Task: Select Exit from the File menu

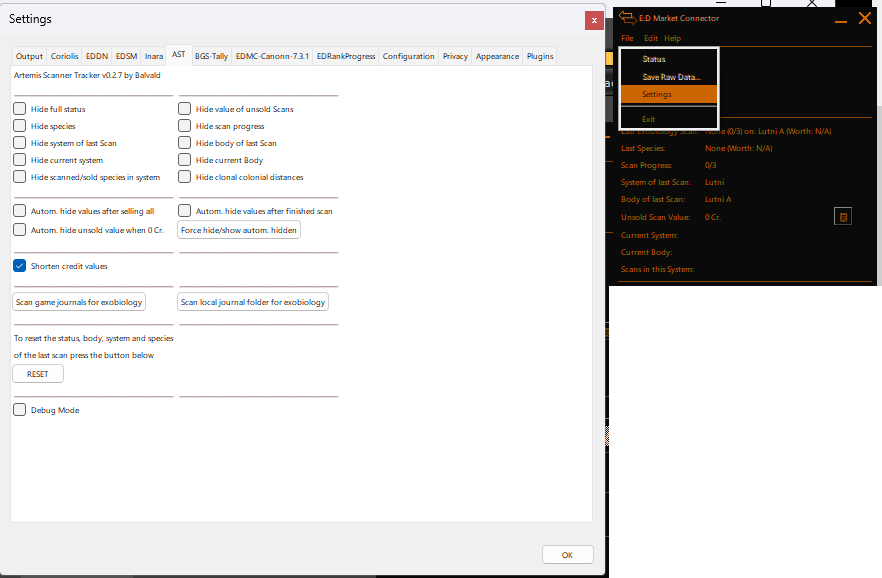Action: (x=669, y=119)
